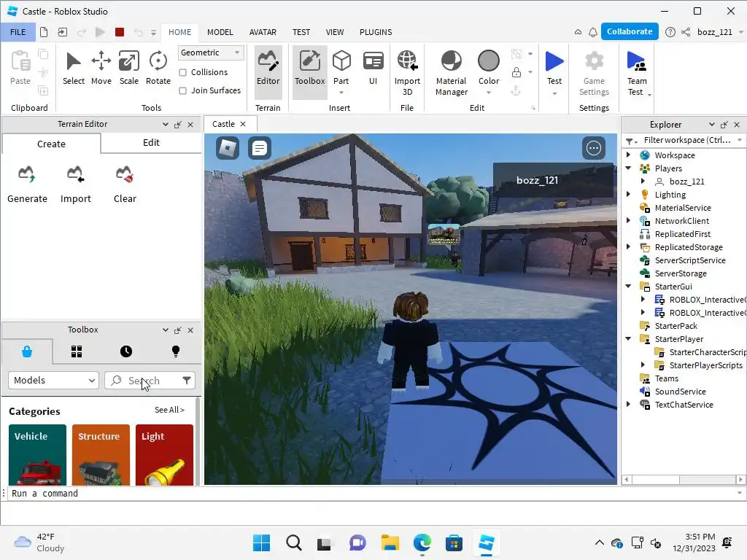747x560 pixels.
Task: Launch Team Test
Action: click(636, 73)
